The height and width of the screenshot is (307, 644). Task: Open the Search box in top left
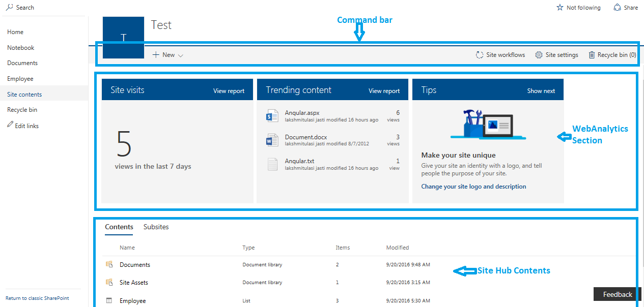pos(19,7)
